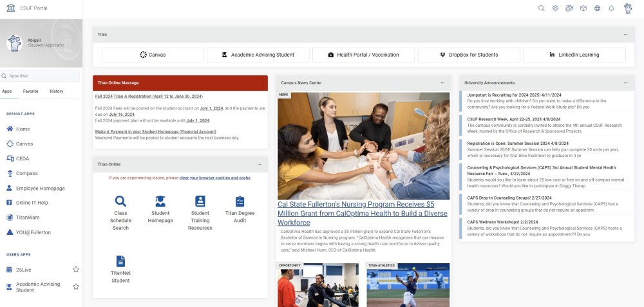Click clear your browser cookies and cache link
The width and height of the screenshot is (644, 307).
tap(215, 178)
